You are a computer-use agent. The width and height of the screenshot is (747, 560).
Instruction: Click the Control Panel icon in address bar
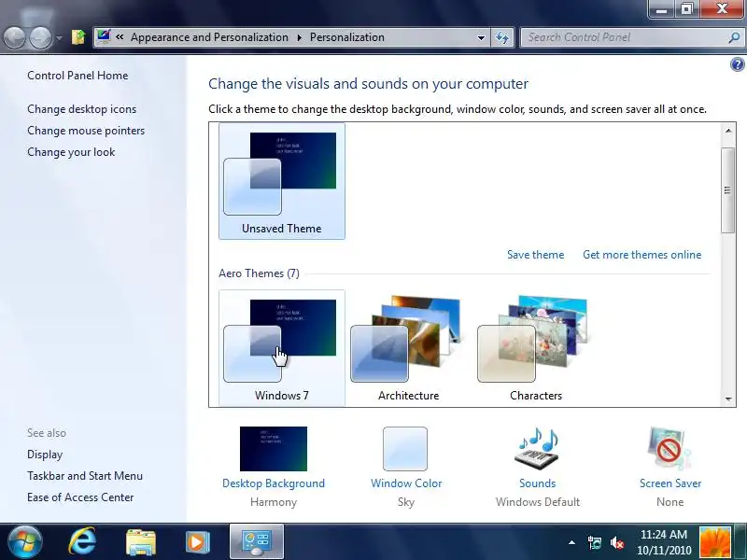[104, 36]
